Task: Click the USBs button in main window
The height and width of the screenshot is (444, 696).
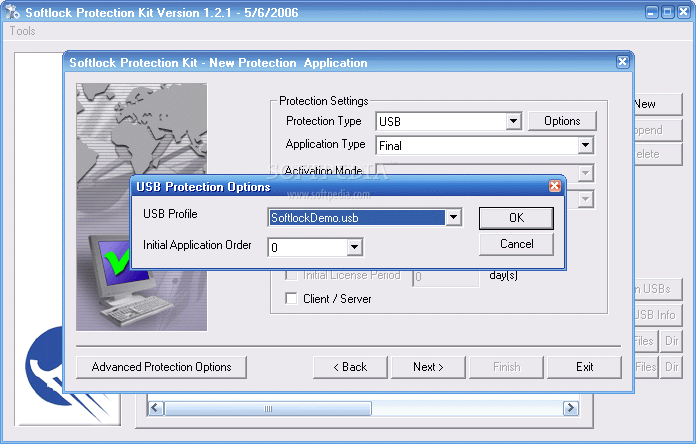Action: [x=657, y=289]
